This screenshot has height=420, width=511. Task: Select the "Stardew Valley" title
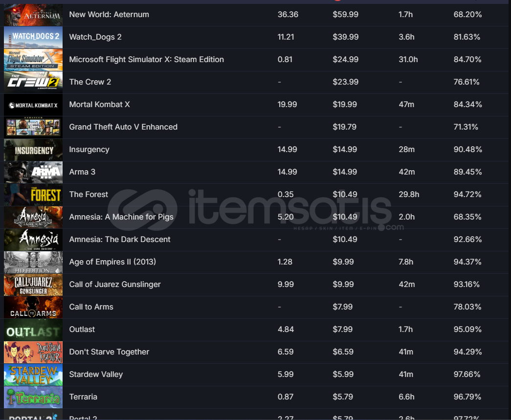point(96,374)
